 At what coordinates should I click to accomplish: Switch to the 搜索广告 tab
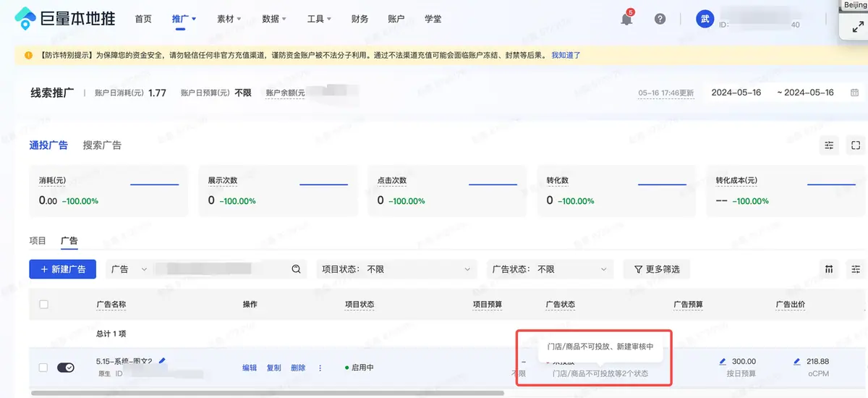(x=102, y=145)
